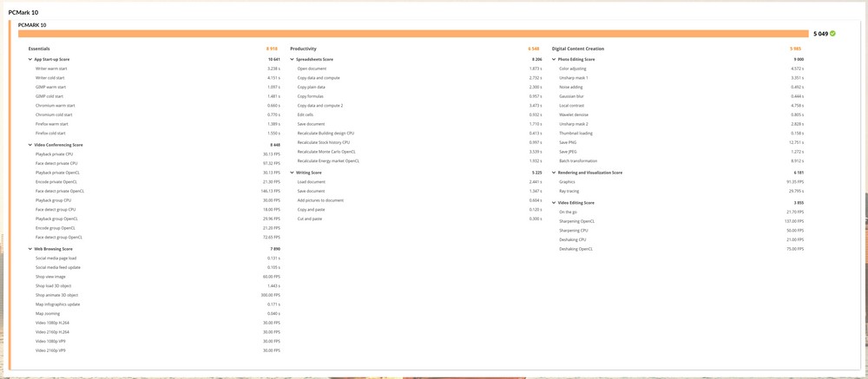Viewport: 868px width, 379px height.
Task: Click the Chromium warm start row label
Action: click(56, 106)
